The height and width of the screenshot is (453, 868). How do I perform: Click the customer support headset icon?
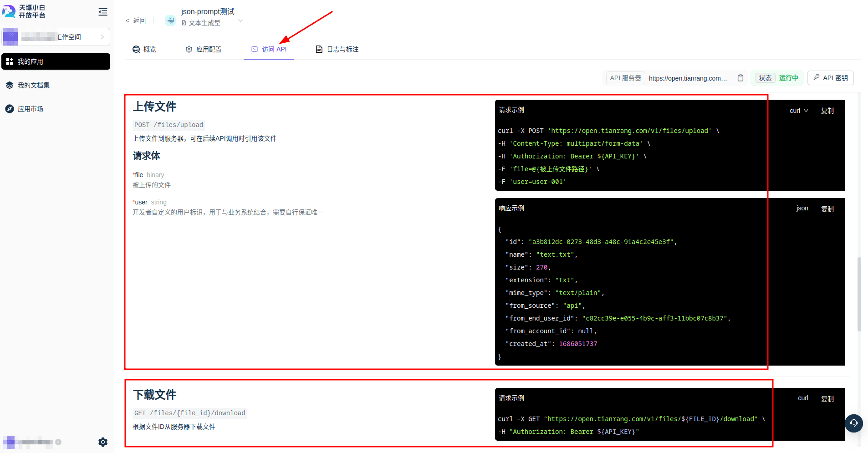pyautogui.click(x=854, y=423)
